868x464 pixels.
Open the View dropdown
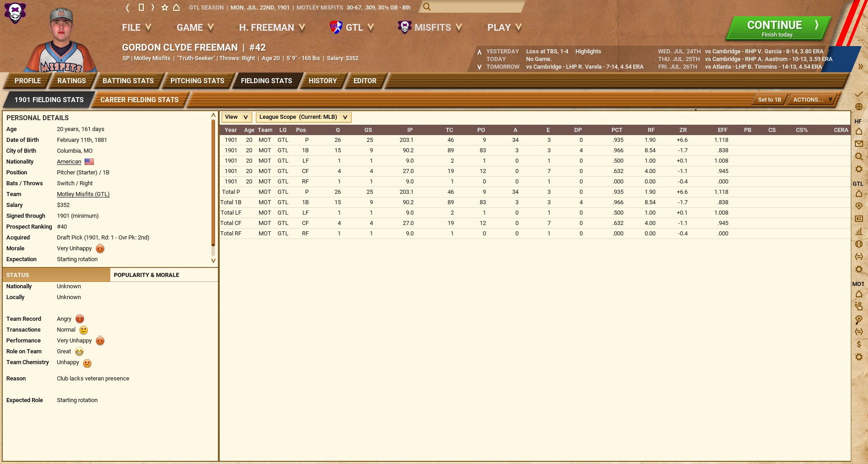[236, 117]
